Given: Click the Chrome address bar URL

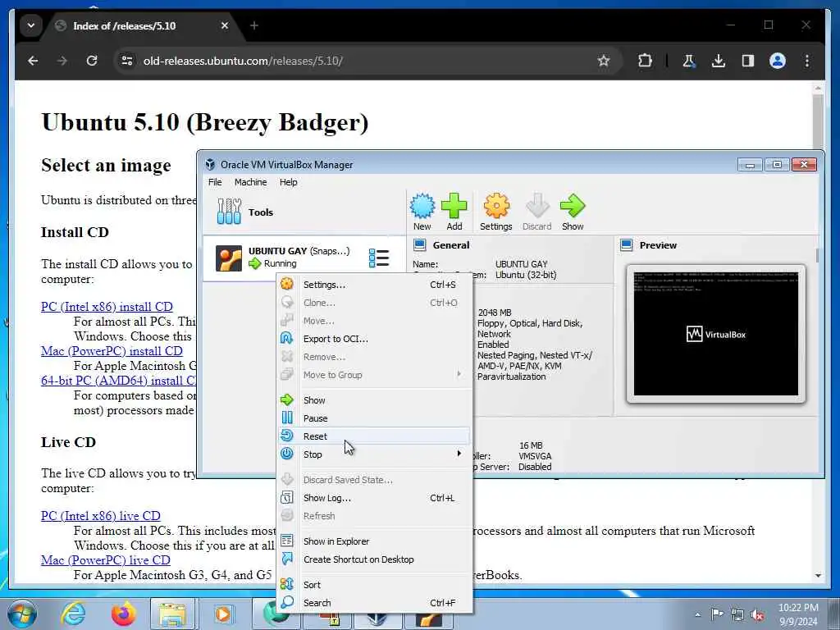Looking at the screenshot, I should coord(243,61).
